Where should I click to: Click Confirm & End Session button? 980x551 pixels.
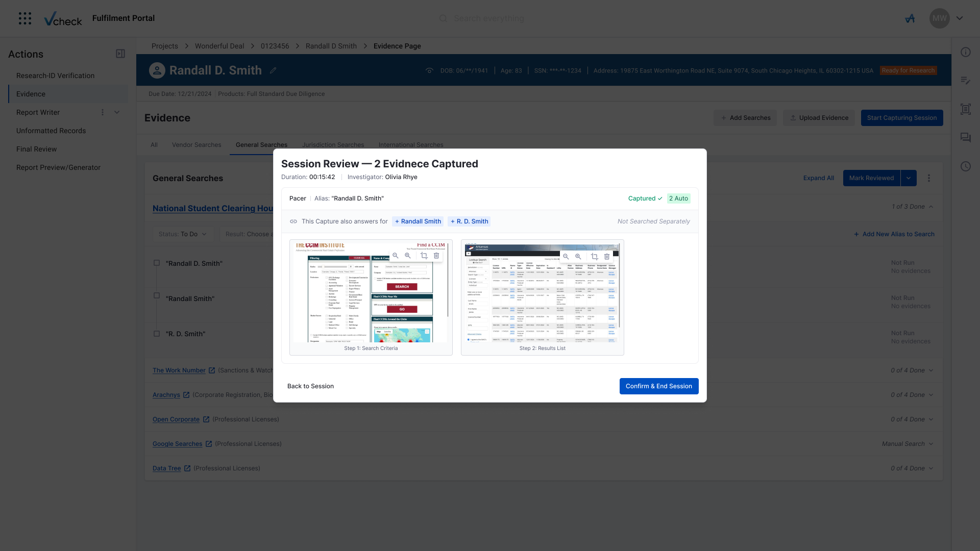coord(659,386)
